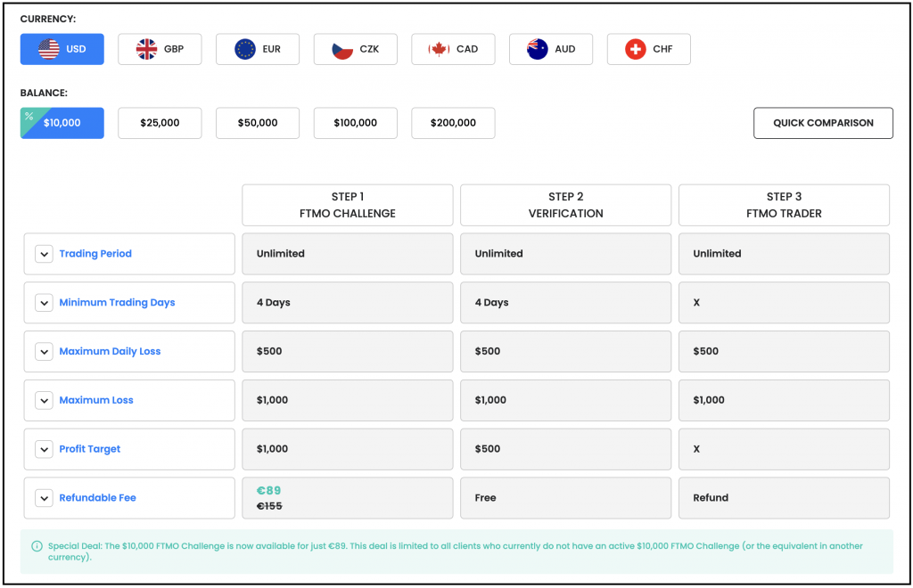Select the $25,000 balance option

[160, 123]
